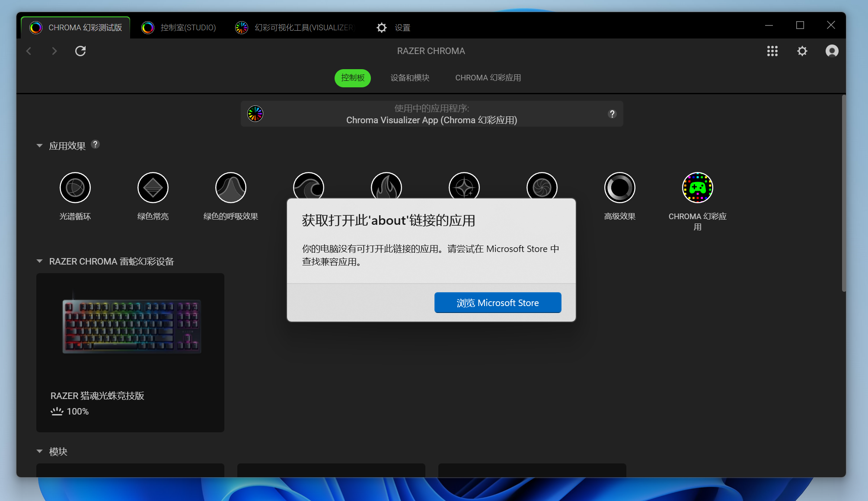Screen dimensions: 868x501
Task: Open the user account profile
Action: pyautogui.click(x=832, y=51)
